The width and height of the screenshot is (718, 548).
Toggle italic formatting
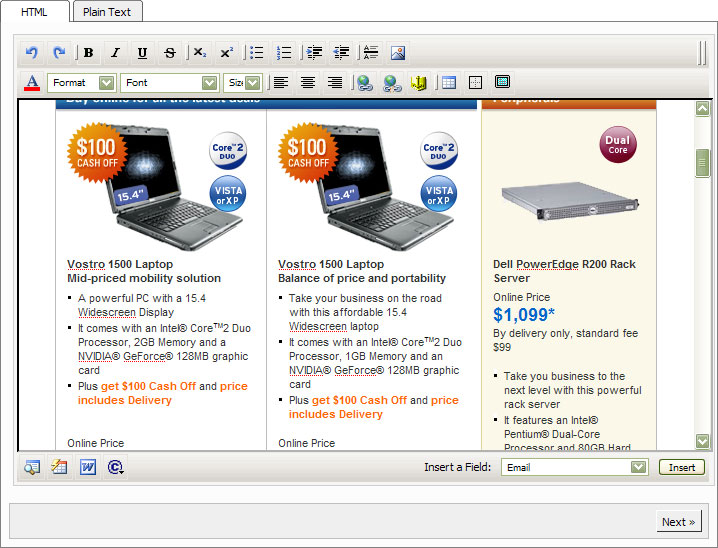(115, 53)
